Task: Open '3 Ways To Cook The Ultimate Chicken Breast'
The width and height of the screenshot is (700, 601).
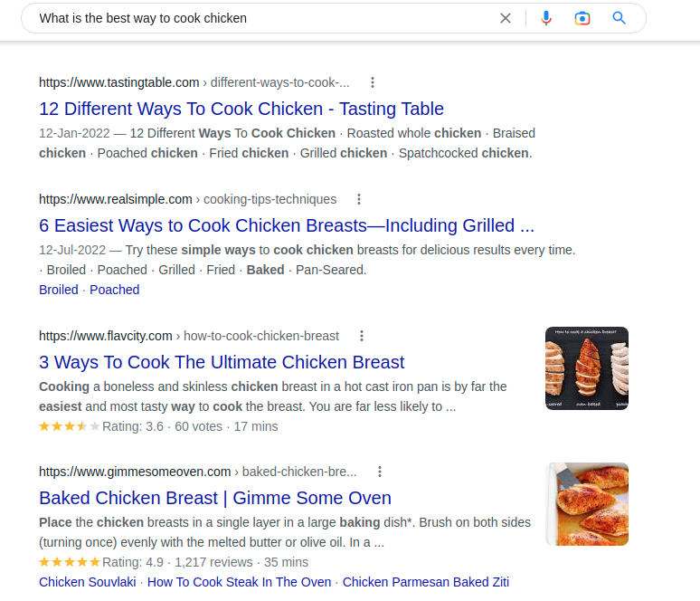Action: click(222, 362)
